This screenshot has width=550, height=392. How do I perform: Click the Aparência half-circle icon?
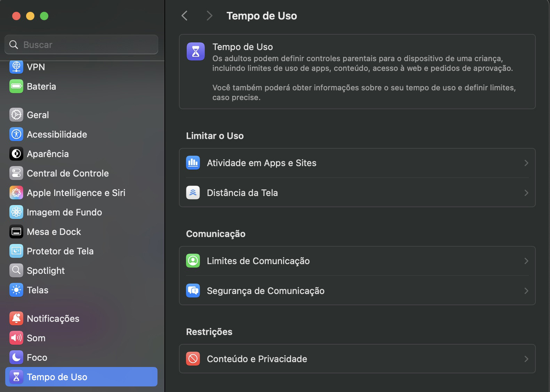pos(16,154)
